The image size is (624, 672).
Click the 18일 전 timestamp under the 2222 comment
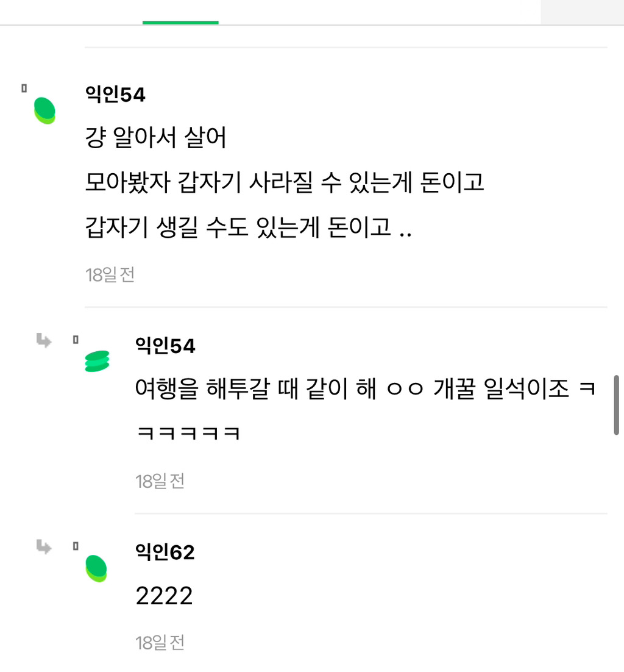tap(160, 642)
